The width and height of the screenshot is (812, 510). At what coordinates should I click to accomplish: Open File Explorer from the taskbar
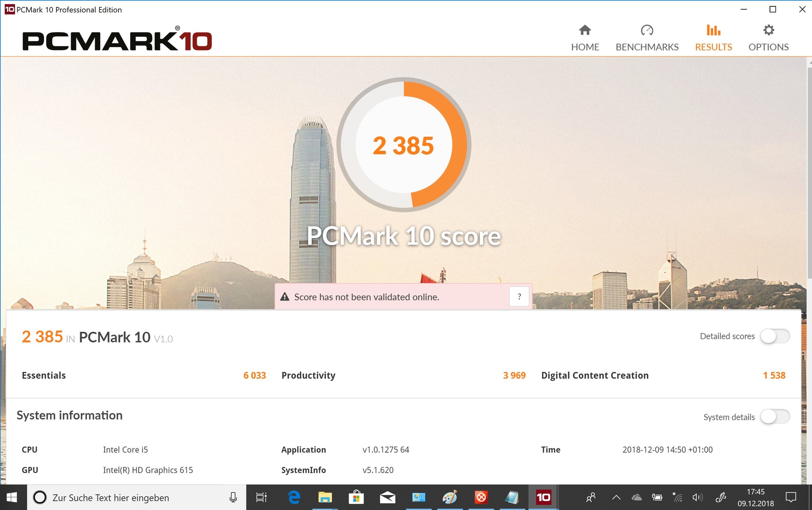(325, 497)
